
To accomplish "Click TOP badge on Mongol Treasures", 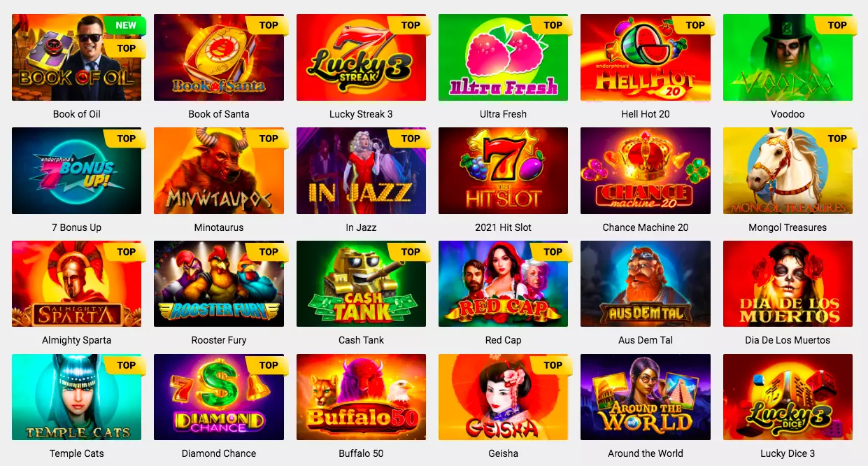I will [x=837, y=139].
